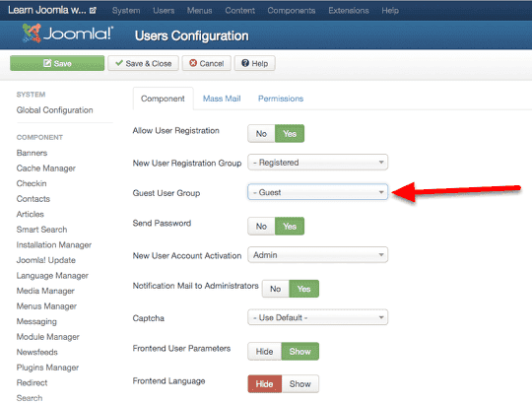Set Frontend Language to Show

[299, 384]
